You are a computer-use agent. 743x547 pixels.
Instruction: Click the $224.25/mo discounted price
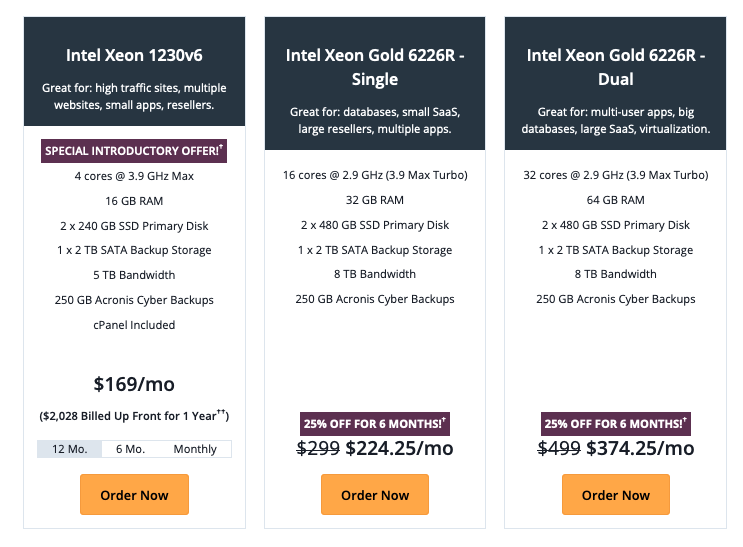399,448
